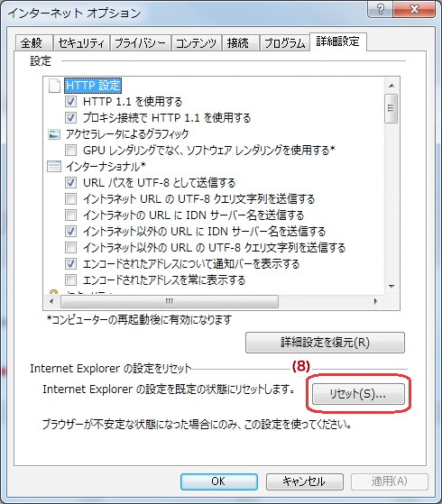Confirm with the OK button
442x504 pixels.
click(x=219, y=481)
